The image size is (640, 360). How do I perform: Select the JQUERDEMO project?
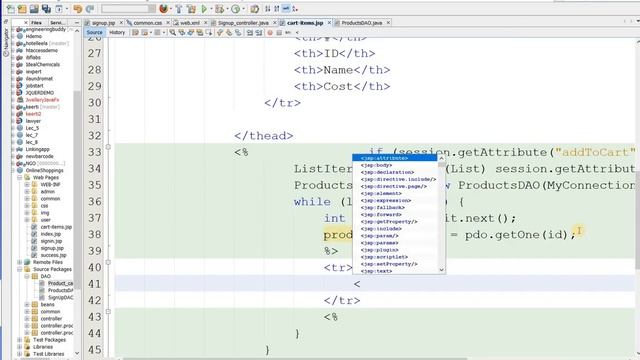click(40, 93)
